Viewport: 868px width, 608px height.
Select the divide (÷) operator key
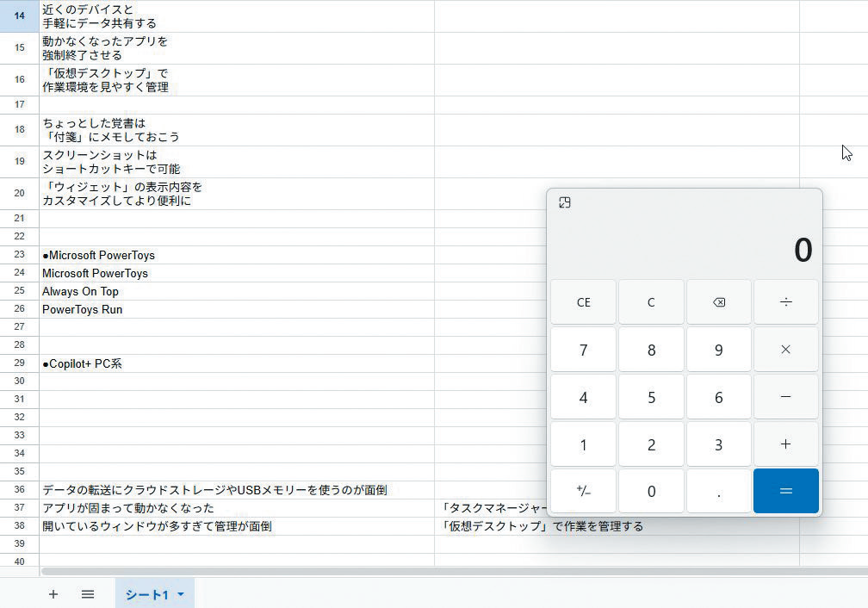click(x=785, y=301)
